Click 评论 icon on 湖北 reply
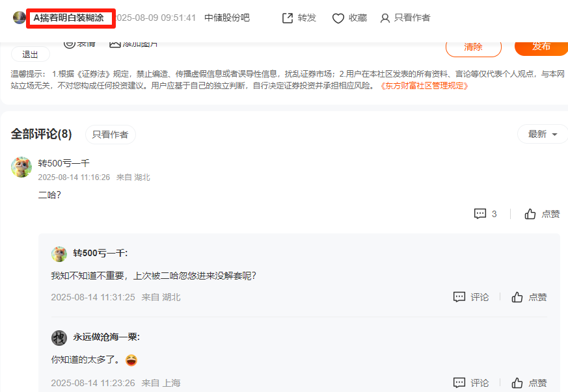The height and width of the screenshot is (392, 568). coord(459,297)
